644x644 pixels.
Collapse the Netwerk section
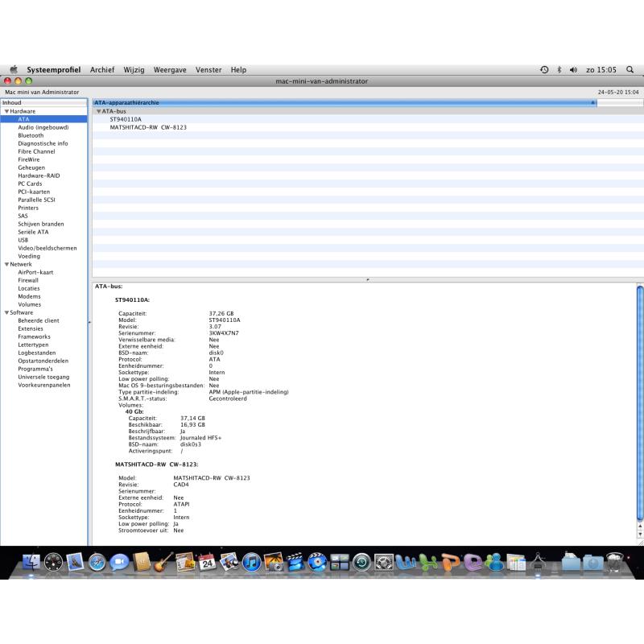tap(6, 265)
